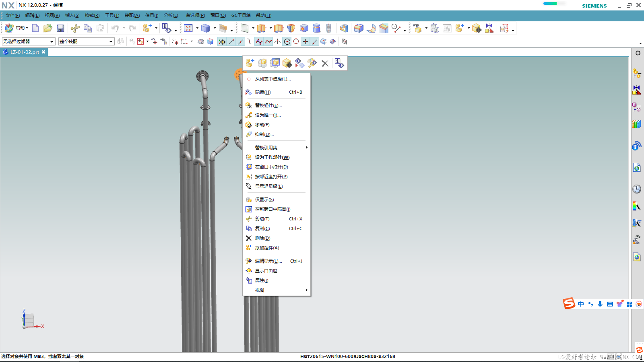Toggle Sogou 中 language mode

(x=581, y=304)
